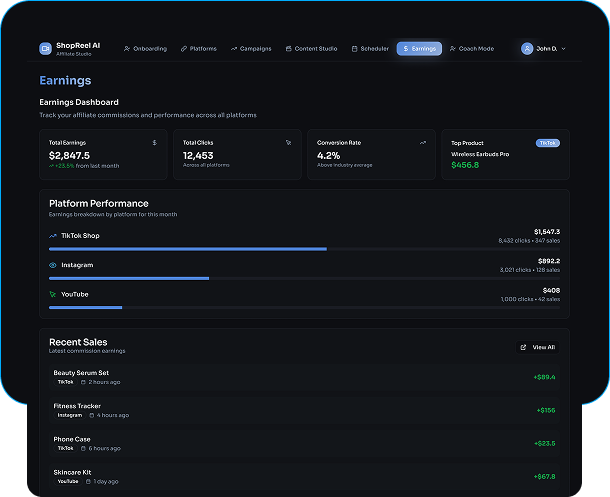
Task: Click the TikTok Shop trend icon
Action: click(x=53, y=236)
